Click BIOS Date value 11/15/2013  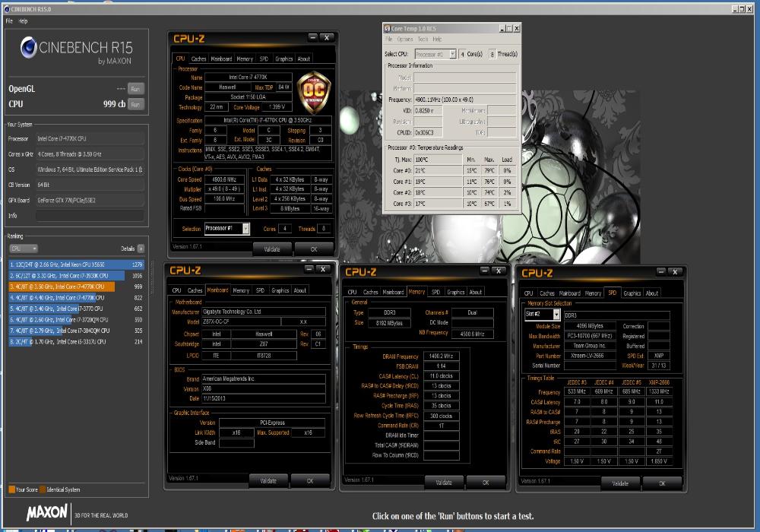click(x=263, y=398)
